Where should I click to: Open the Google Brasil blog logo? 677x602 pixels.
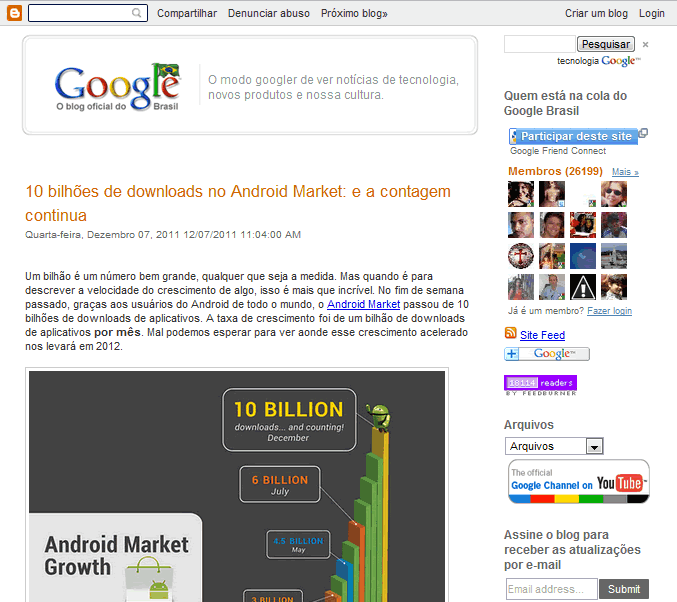116,87
